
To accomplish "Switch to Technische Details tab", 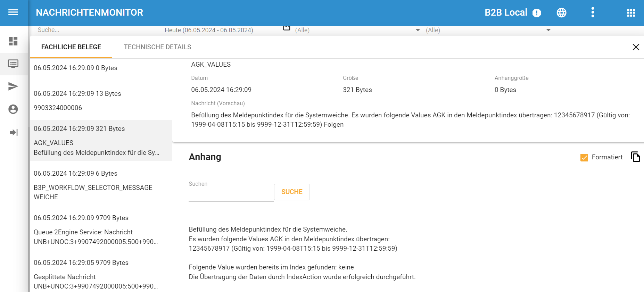I will [x=157, y=47].
